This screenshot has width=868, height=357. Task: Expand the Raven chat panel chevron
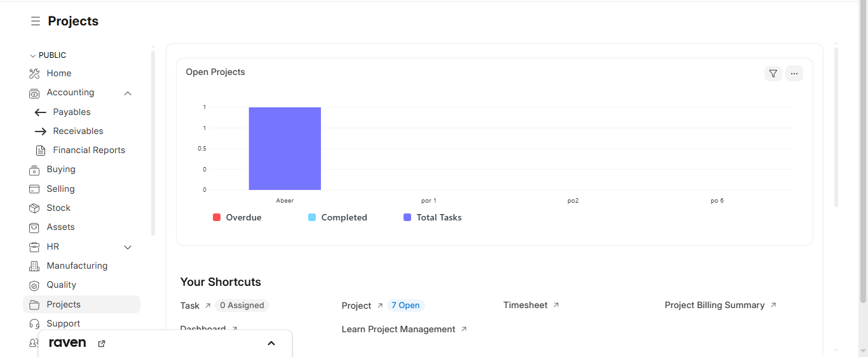pyautogui.click(x=271, y=344)
